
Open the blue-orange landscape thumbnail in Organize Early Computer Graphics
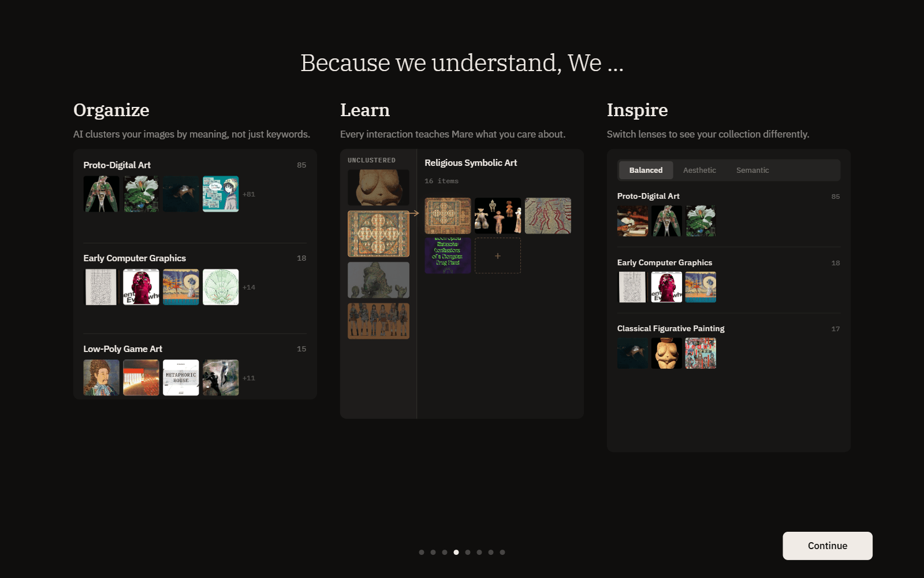tap(181, 287)
